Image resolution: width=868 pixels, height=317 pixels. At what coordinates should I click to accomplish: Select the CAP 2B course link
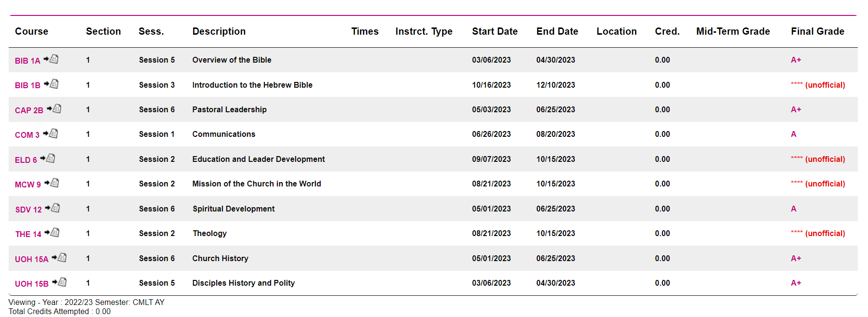[29, 110]
